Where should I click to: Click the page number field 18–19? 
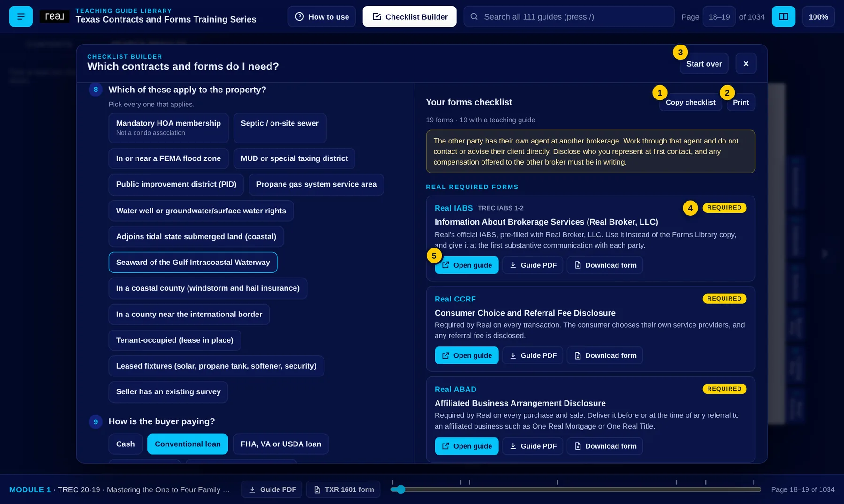pos(719,16)
